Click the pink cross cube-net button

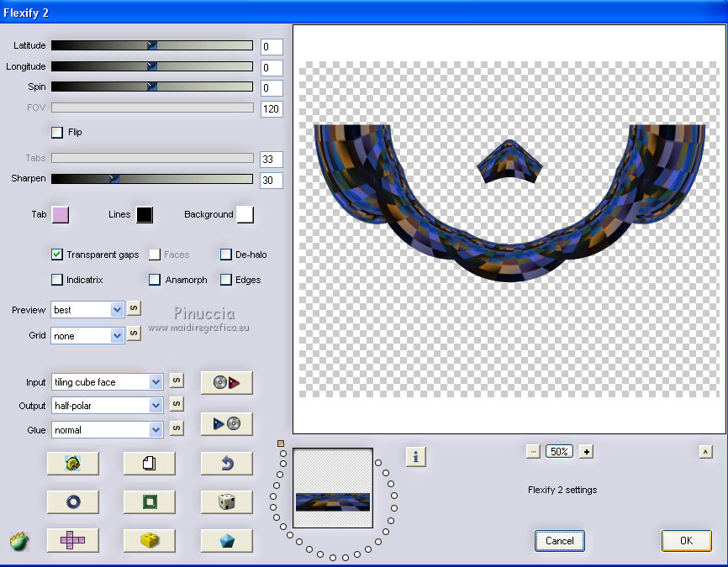(73, 541)
